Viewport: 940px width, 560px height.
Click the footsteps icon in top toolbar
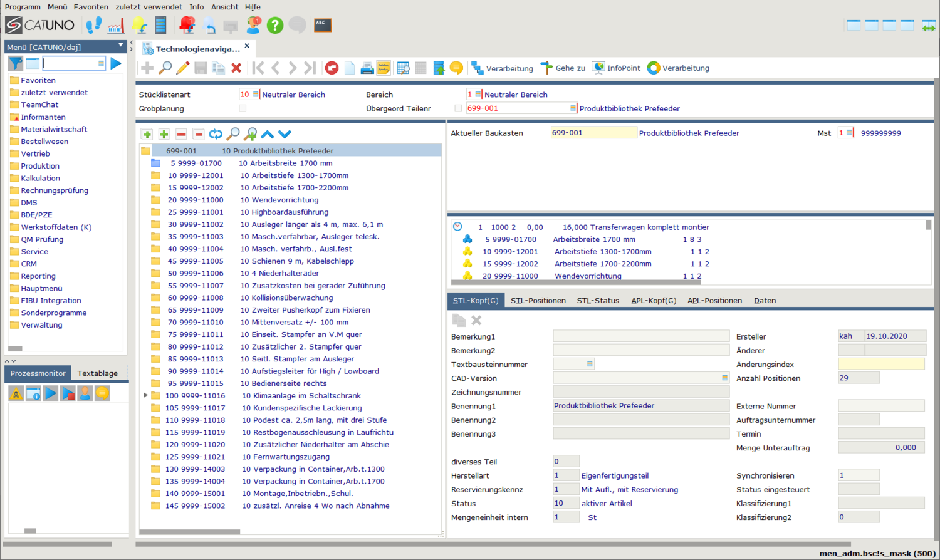click(93, 25)
